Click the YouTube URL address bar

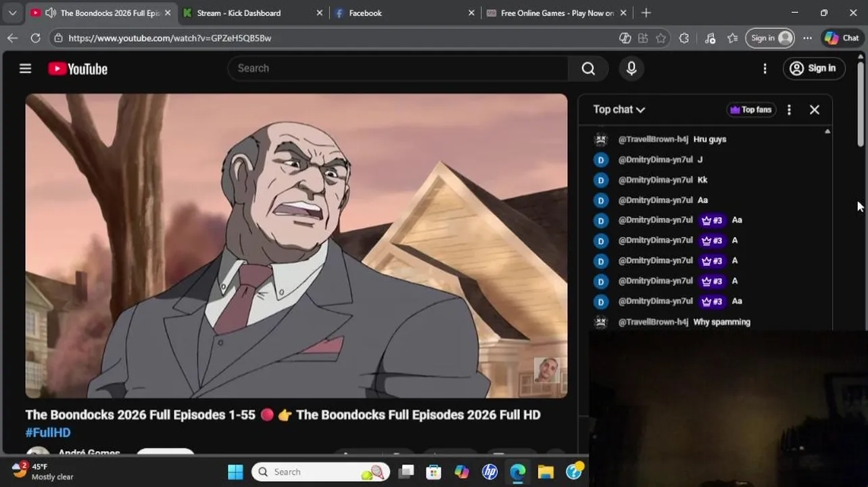pyautogui.click(x=338, y=38)
